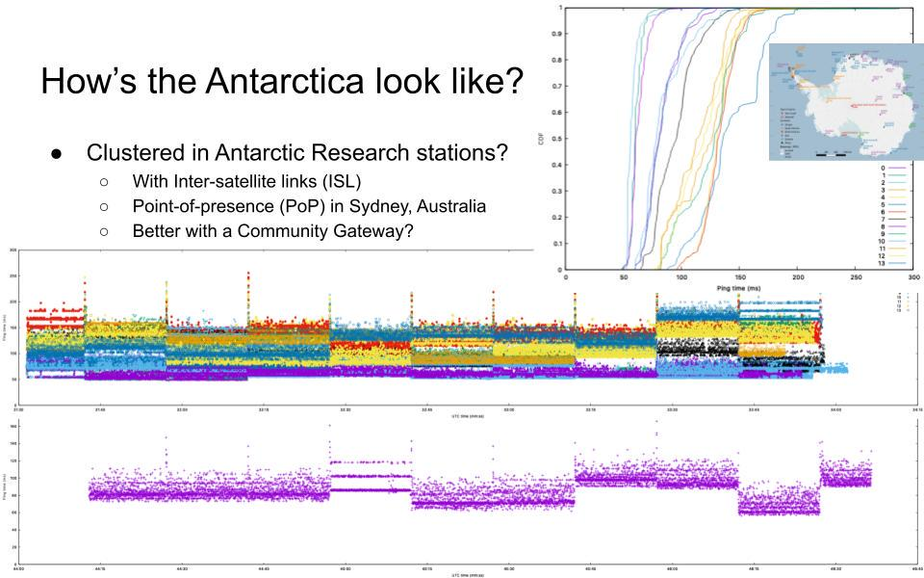924x578 pixels.
Task: Click the CDF chart's Ping time axis label
Action: (738, 287)
